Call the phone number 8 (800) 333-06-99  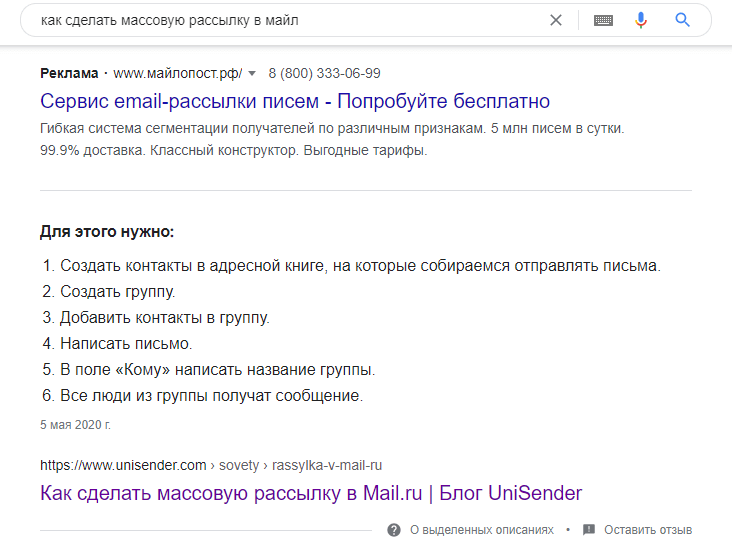(x=324, y=73)
